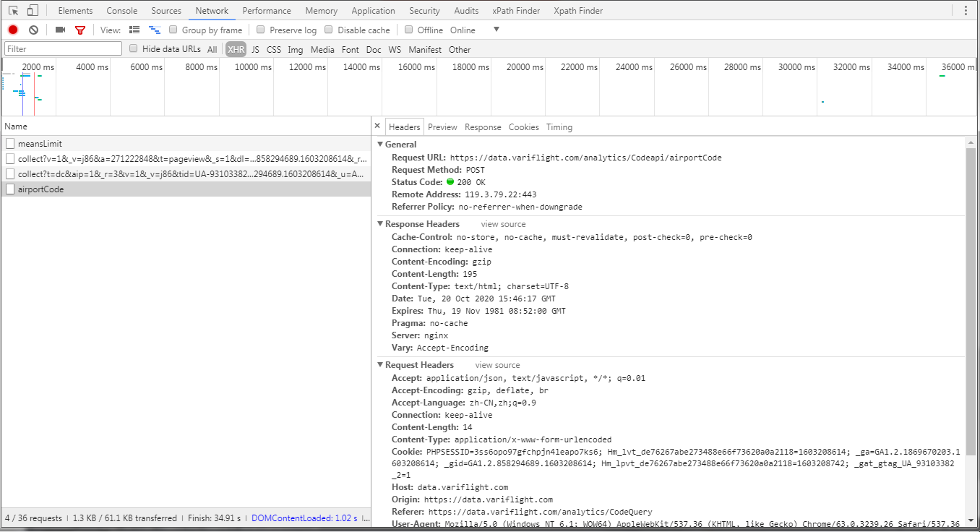Open the Elements panel tab

(x=75, y=11)
